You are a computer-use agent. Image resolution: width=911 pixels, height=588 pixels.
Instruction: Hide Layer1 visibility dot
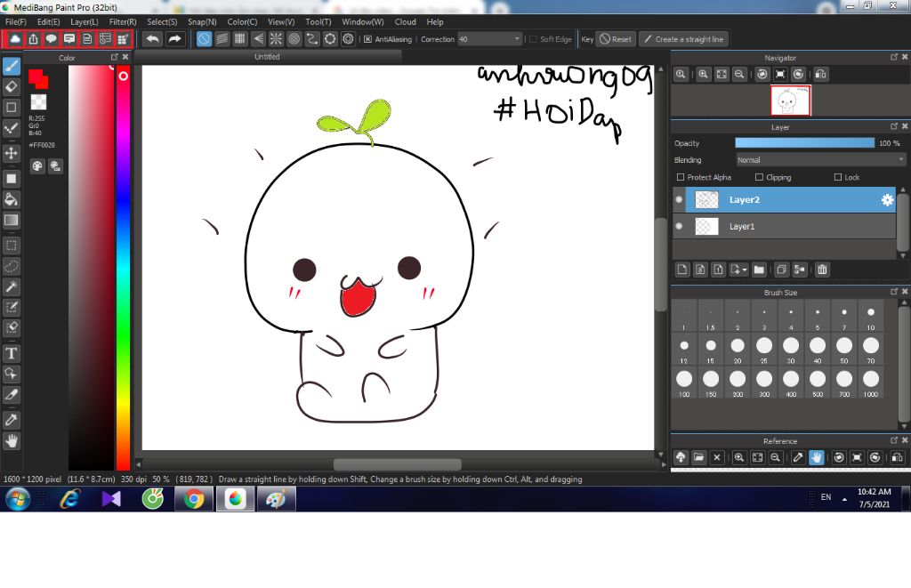pos(679,226)
